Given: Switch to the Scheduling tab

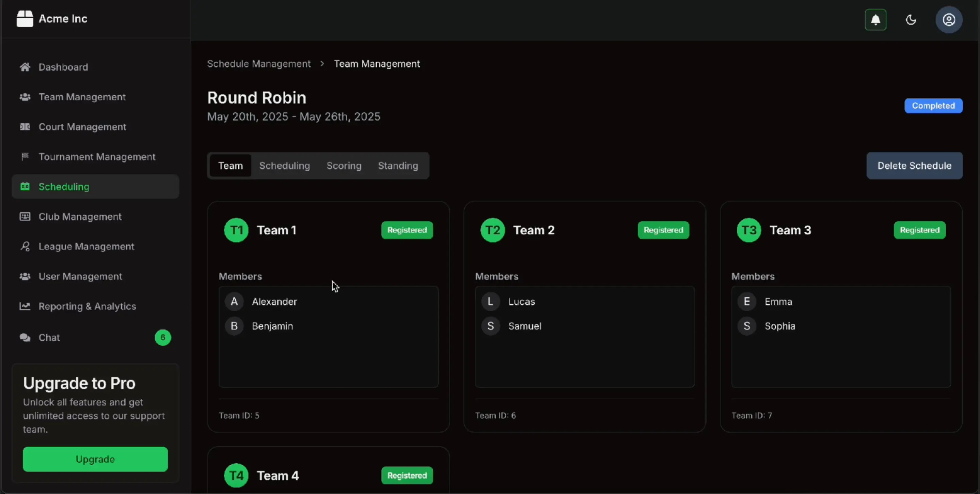Looking at the screenshot, I should click(x=285, y=166).
